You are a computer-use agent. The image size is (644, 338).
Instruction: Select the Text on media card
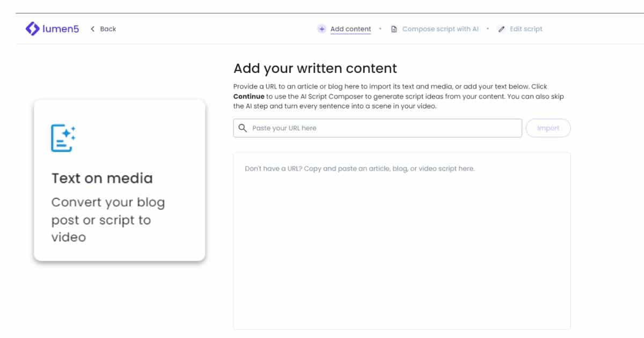point(119,180)
